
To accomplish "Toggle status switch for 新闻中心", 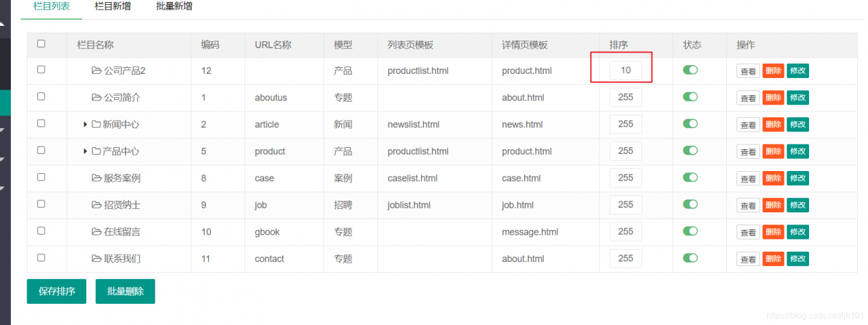I will 690,123.
